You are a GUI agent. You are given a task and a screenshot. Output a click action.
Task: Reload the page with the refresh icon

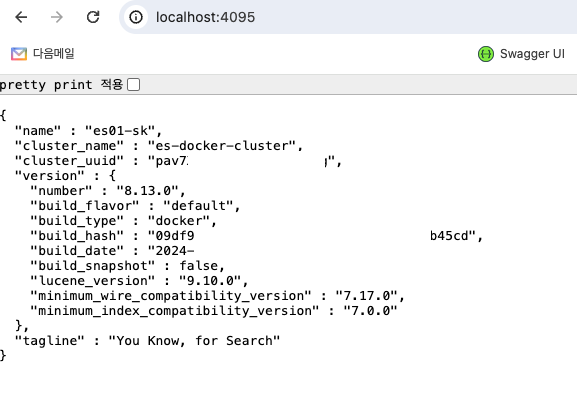tap(93, 17)
